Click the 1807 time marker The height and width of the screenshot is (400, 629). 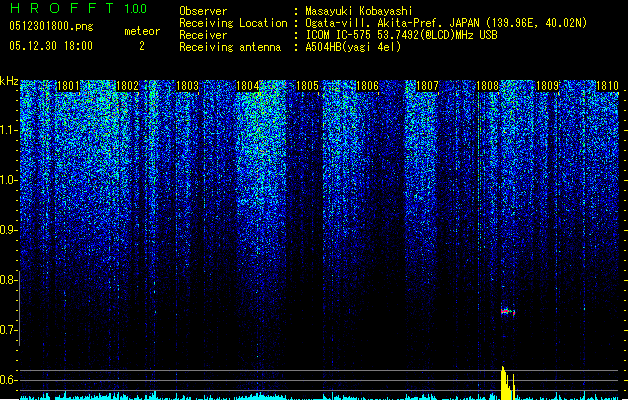[x=428, y=86]
